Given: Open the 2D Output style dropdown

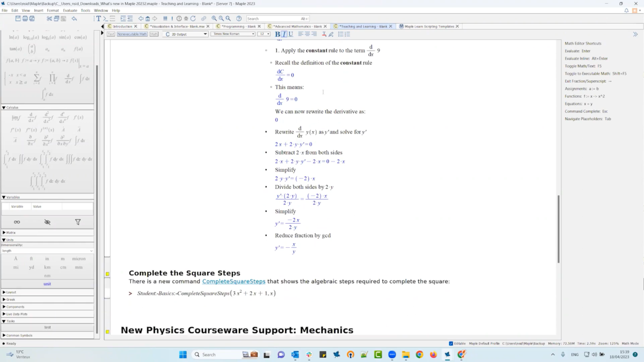Looking at the screenshot, I should click(x=185, y=34).
